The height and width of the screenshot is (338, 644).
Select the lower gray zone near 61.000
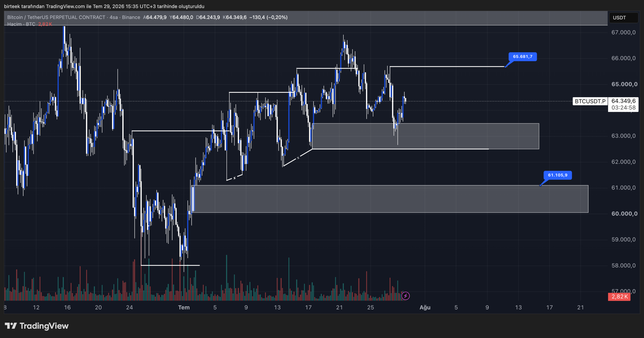tap(390, 199)
